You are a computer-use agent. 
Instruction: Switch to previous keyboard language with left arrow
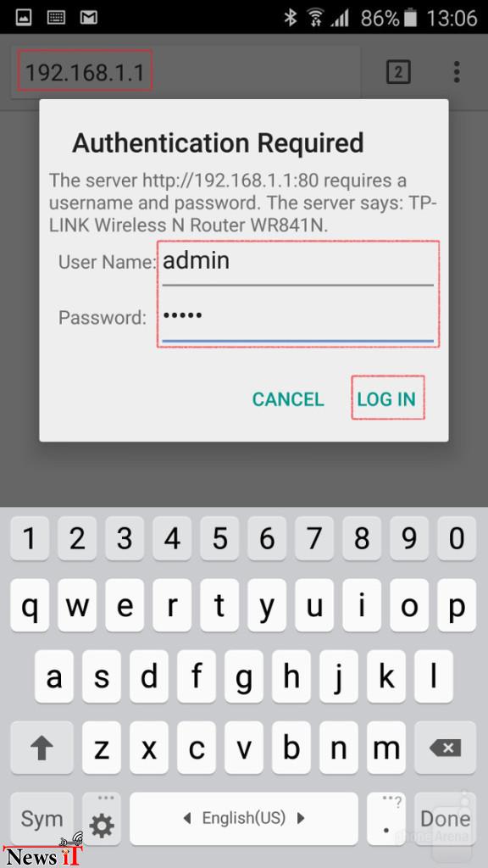tap(187, 818)
